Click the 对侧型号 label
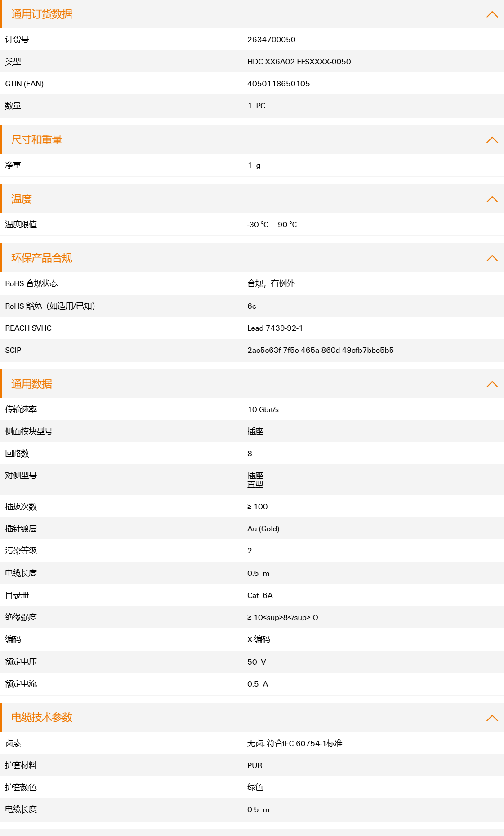Image resolution: width=504 pixels, height=836 pixels. [21, 476]
